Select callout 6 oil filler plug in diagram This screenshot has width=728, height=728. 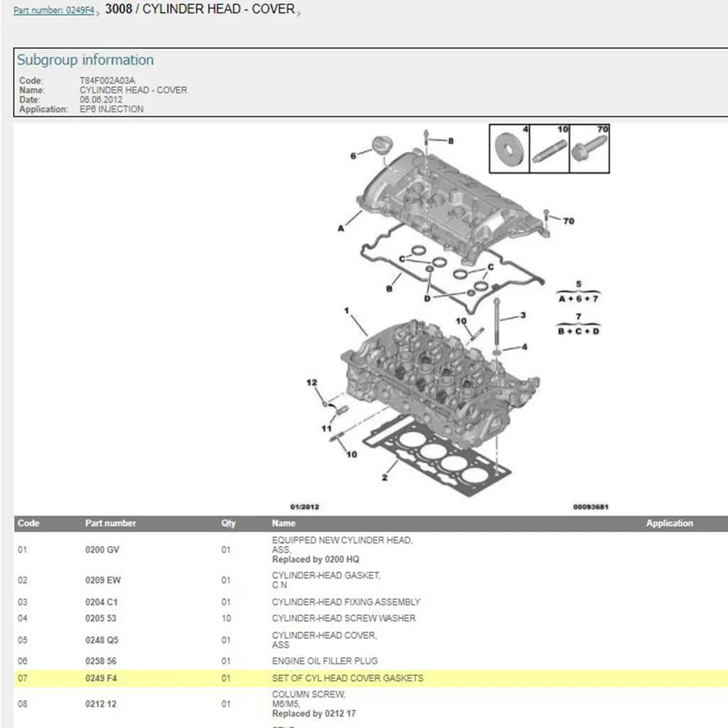coord(353,156)
